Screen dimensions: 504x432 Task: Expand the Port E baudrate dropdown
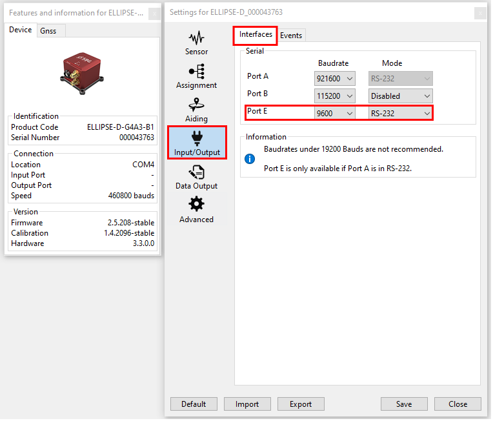tap(335, 114)
